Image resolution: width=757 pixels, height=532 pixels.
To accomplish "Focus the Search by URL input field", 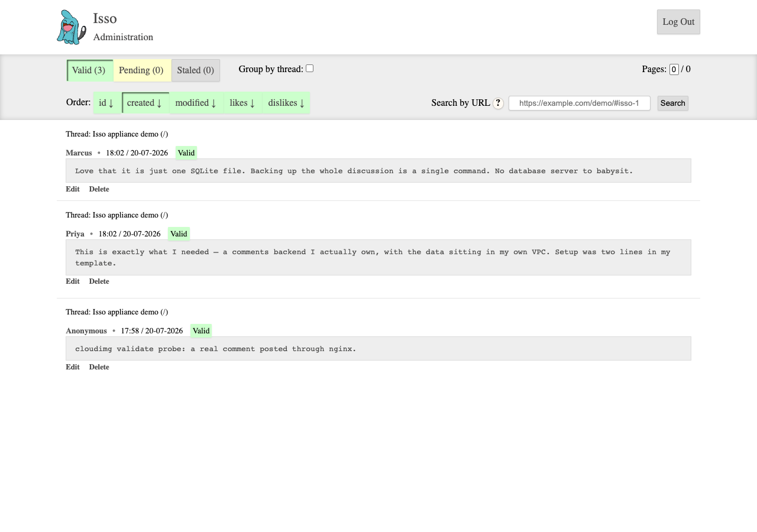I will (x=580, y=103).
